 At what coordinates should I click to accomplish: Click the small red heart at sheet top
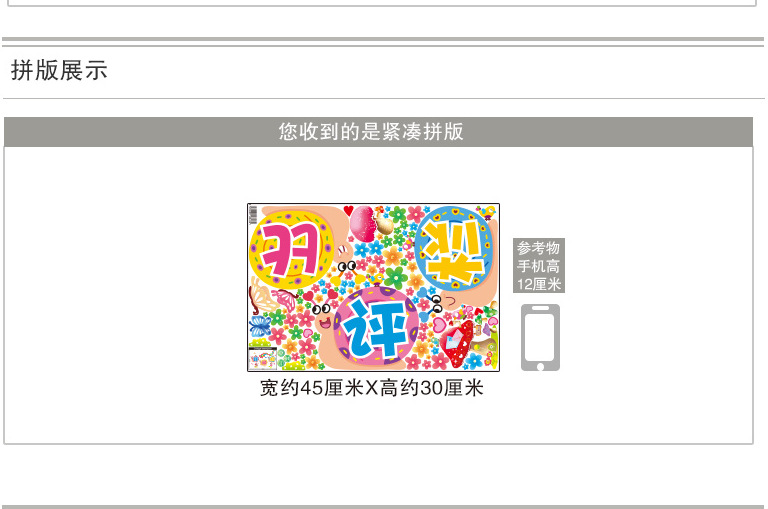click(348, 210)
